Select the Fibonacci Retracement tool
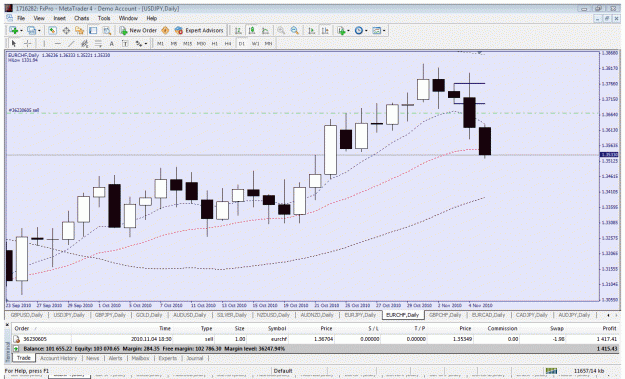 click(x=98, y=43)
